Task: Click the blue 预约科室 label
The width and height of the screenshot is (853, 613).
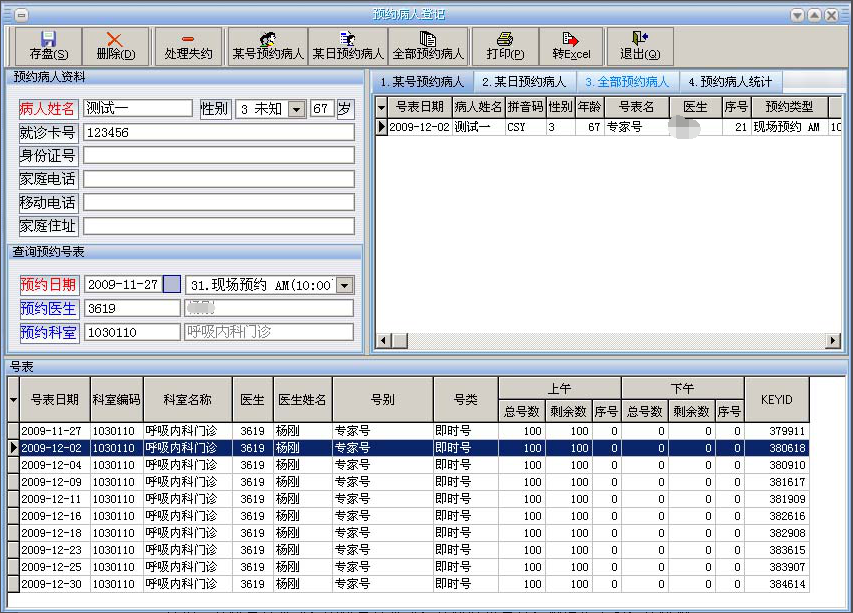Action: pos(48,332)
